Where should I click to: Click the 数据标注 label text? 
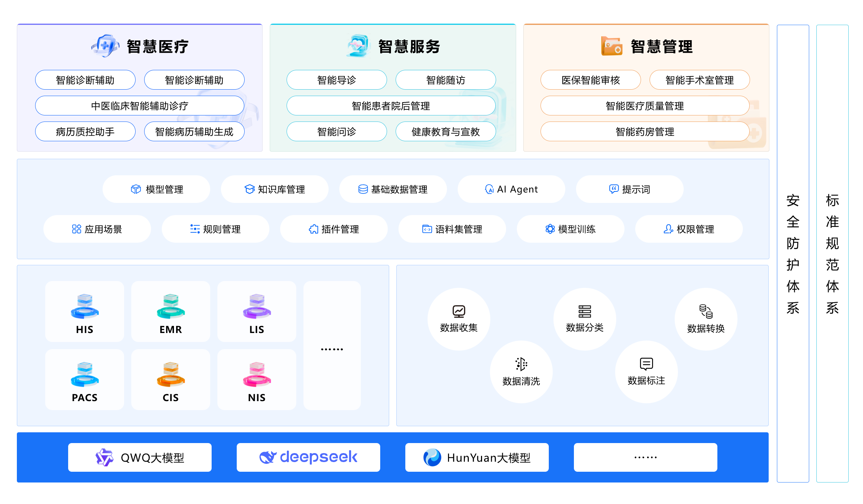(x=646, y=380)
